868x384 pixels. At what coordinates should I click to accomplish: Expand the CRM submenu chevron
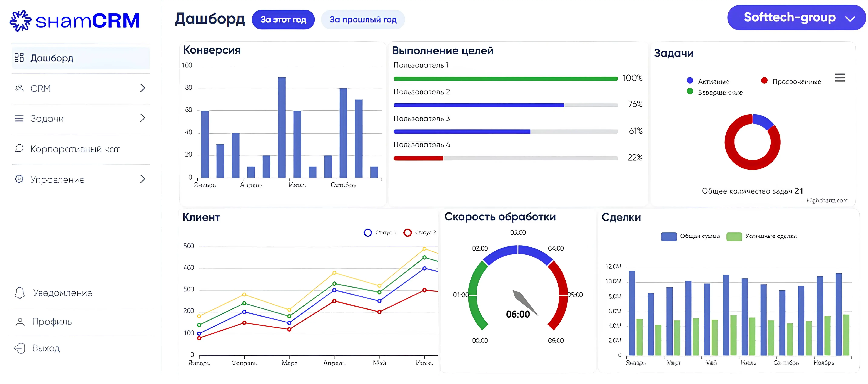click(143, 88)
